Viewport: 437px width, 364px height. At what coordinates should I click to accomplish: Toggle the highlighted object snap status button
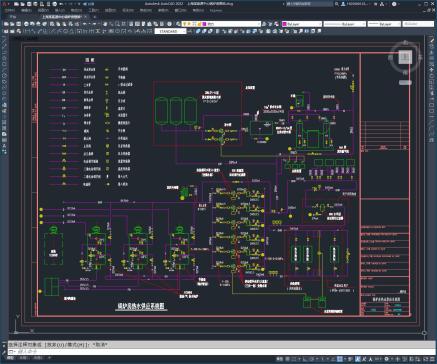tap(339, 359)
